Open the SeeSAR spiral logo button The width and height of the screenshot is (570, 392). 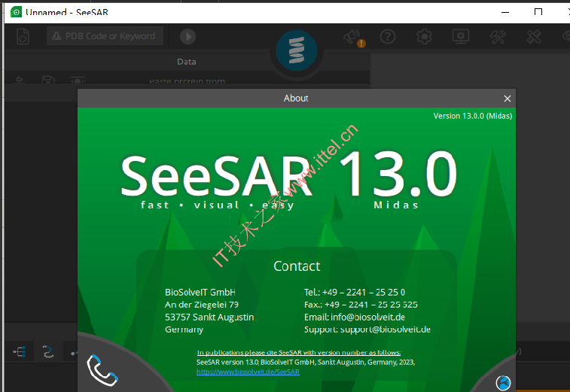tap(297, 50)
